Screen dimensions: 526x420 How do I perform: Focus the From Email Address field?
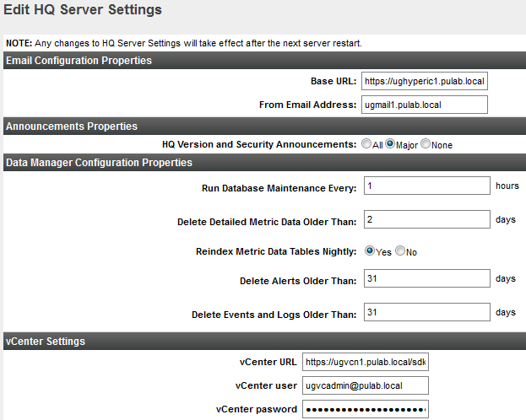[425, 105]
